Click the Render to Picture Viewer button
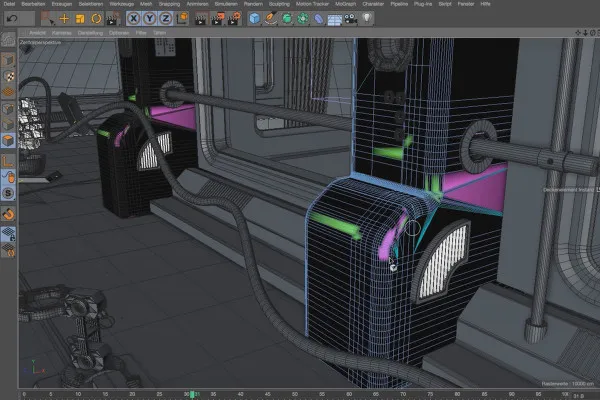The width and height of the screenshot is (600, 400). pos(217,18)
